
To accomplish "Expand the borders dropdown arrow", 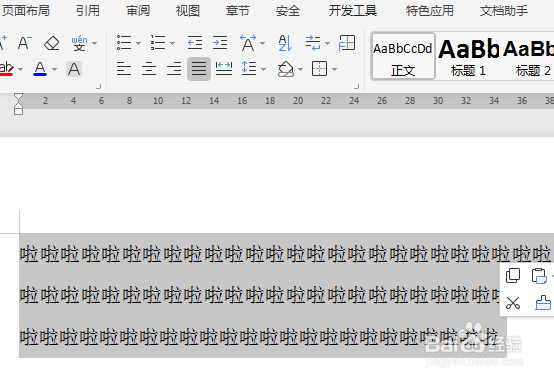I will click(334, 69).
